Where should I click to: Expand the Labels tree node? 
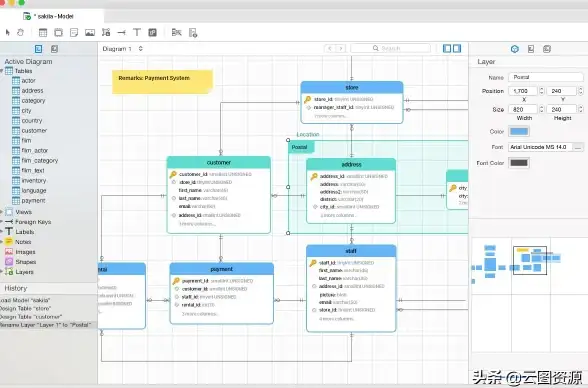[x=2, y=232]
